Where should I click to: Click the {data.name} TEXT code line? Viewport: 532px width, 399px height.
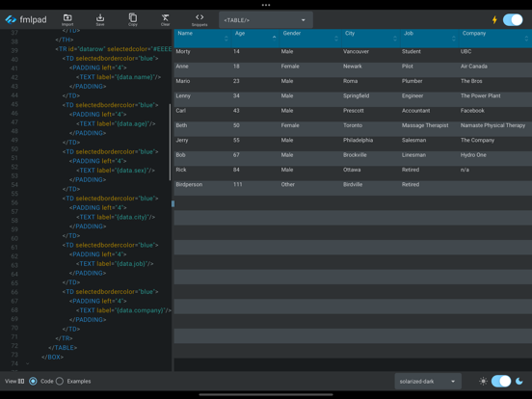tap(119, 77)
